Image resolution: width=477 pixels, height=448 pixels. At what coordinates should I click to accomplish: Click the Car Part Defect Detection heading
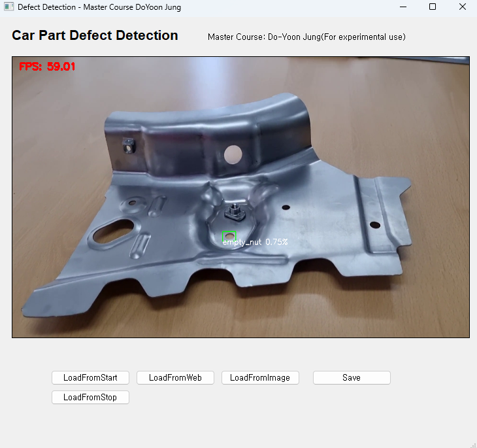click(x=95, y=36)
